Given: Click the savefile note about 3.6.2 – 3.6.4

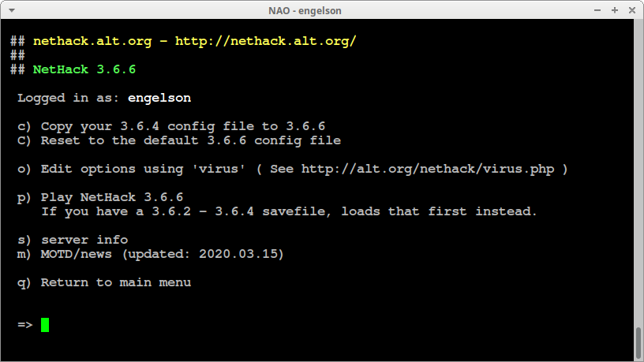Looking at the screenshot, I should [289, 211].
